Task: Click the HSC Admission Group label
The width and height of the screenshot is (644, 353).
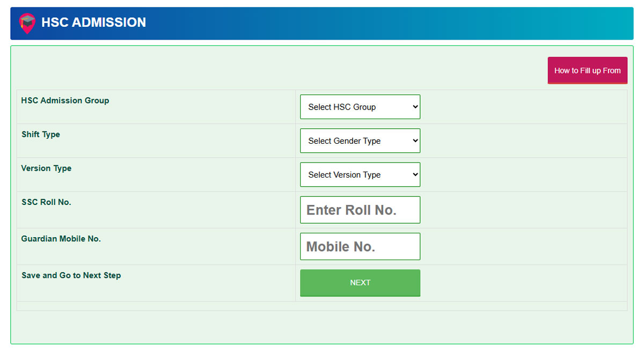Action: (65, 100)
